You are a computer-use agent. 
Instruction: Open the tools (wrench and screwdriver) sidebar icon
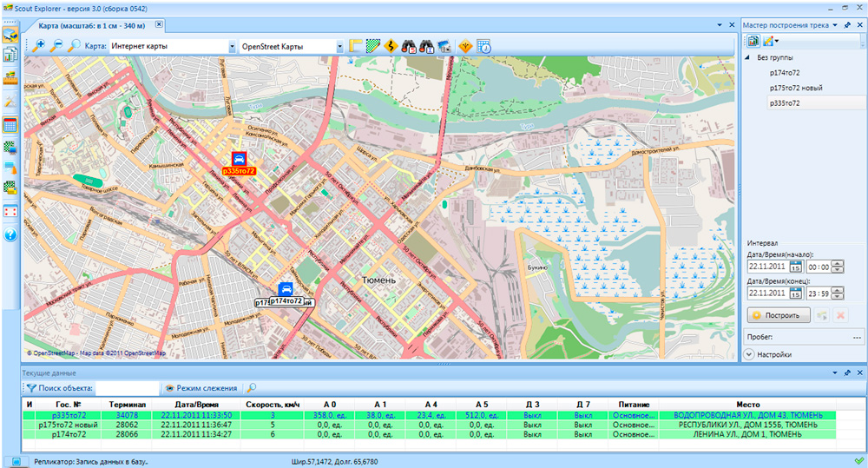coord(10,102)
